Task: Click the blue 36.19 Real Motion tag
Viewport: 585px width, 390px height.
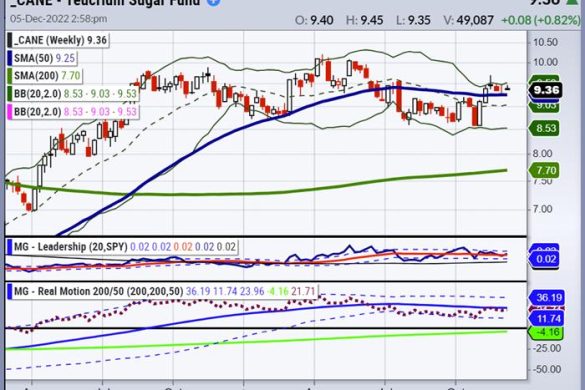Action: (x=546, y=298)
